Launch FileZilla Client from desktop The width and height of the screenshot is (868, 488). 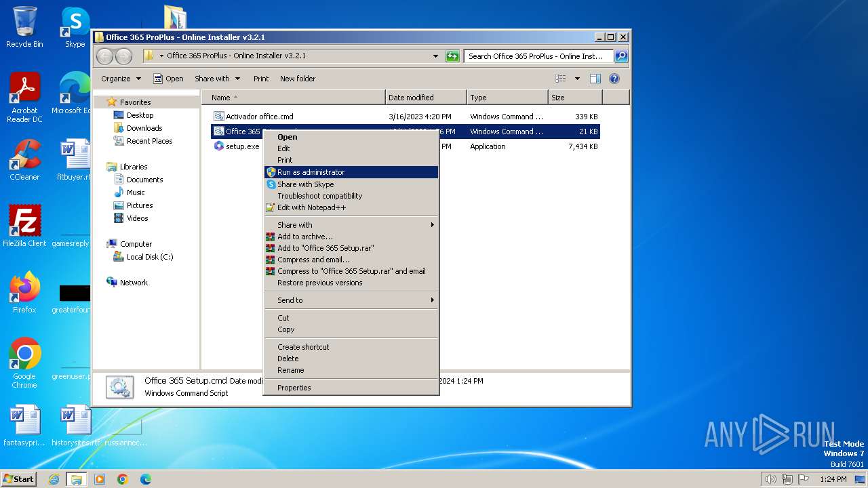pyautogui.click(x=24, y=226)
